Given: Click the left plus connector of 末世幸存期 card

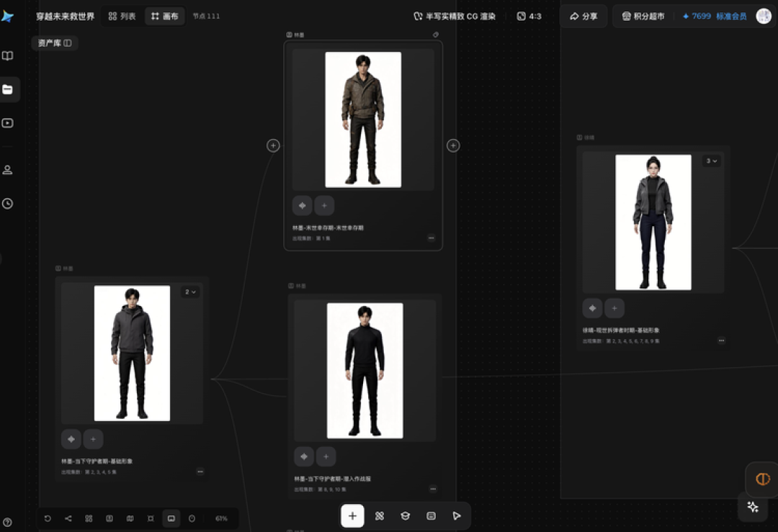Looking at the screenshot, I should [x=273, y=145].
